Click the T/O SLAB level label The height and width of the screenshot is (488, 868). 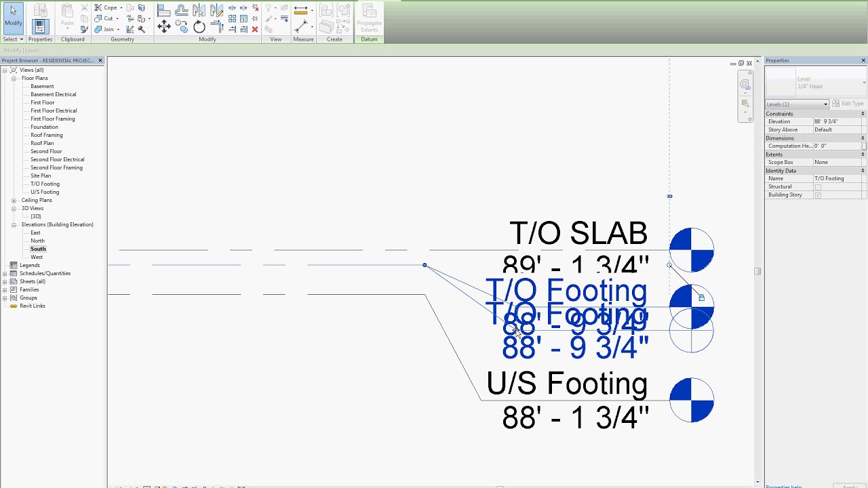tap(578, 233)
